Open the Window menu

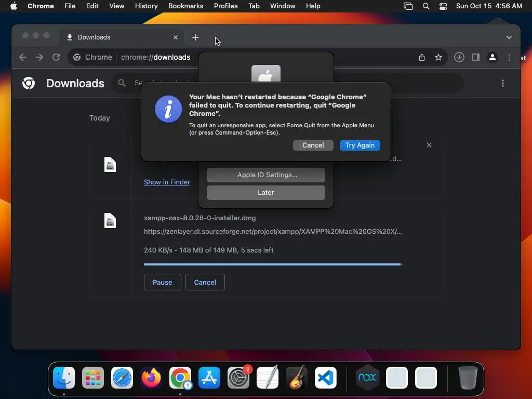[283, 6]
